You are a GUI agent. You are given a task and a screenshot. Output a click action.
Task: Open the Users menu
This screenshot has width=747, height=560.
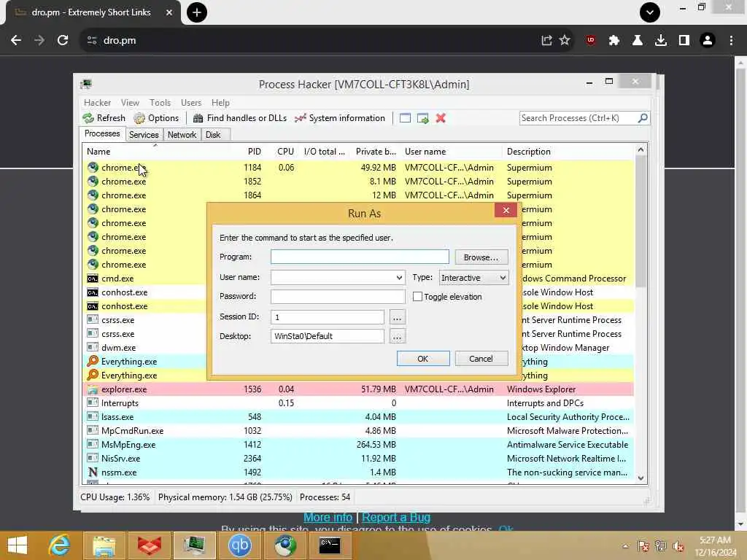[x=191, y=103]
